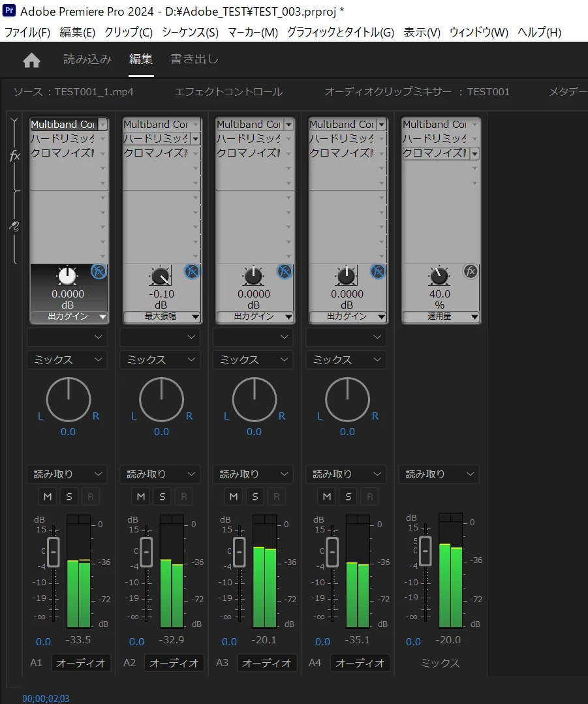Open the A1 ミックス output assignment dropdown

[x=67, y=360]
